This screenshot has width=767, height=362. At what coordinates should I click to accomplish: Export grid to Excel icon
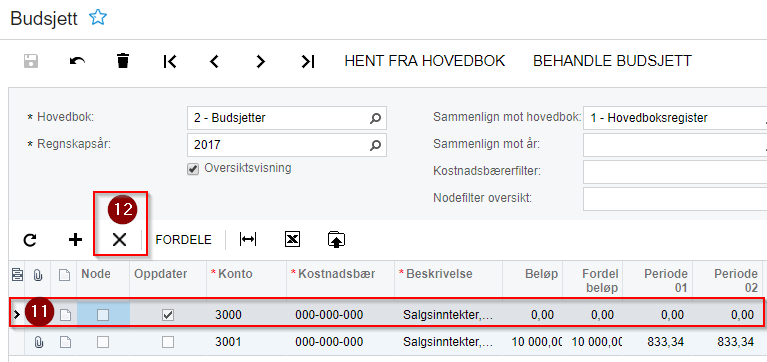[293, 239]
